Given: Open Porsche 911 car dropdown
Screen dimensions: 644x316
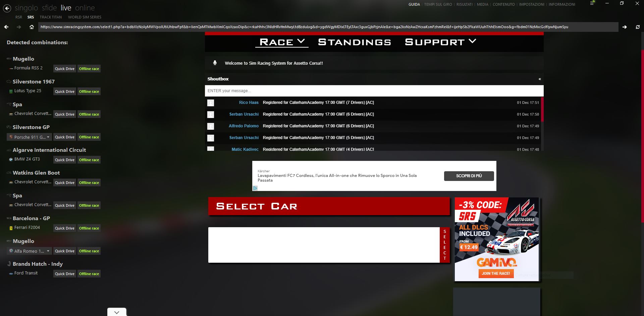Looking at the screenshot, I should pyautogui.click(x=29, y=137).
